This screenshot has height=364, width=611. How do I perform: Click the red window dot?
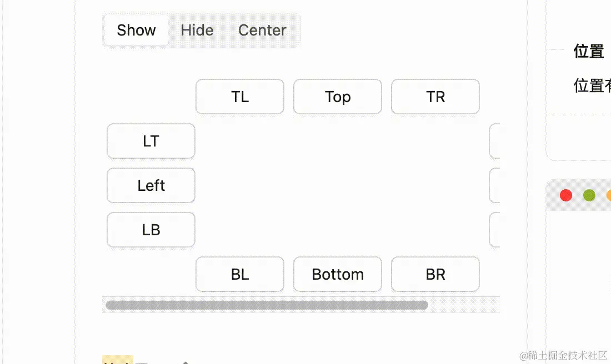(x=566, y=195)
